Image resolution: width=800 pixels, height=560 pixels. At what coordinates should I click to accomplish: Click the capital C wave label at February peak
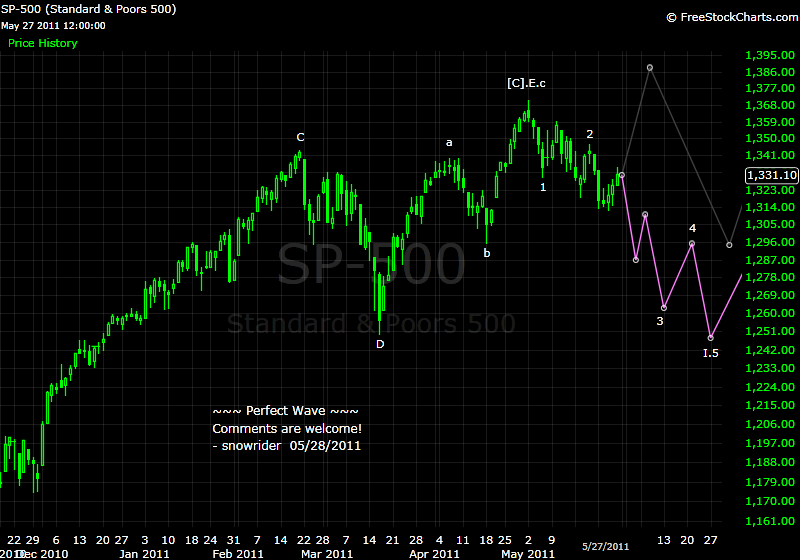301,137
